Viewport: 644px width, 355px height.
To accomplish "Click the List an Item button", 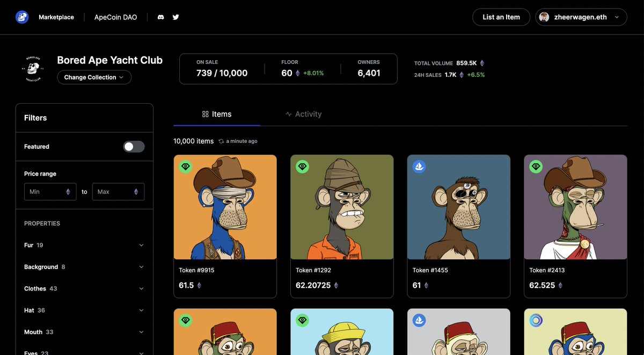I will (x=501, y=17).
